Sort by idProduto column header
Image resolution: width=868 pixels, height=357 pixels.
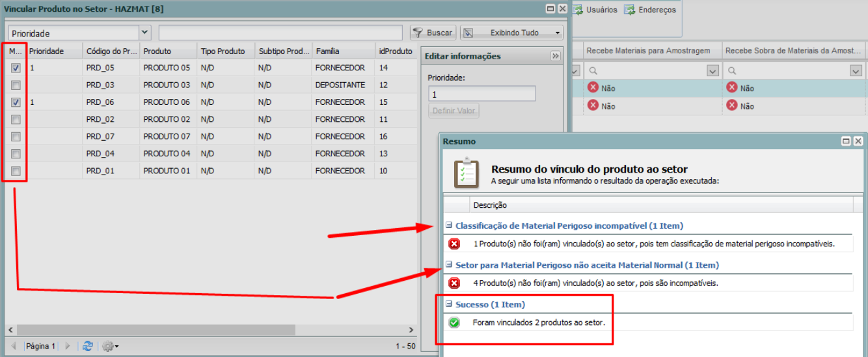[396, 51]
